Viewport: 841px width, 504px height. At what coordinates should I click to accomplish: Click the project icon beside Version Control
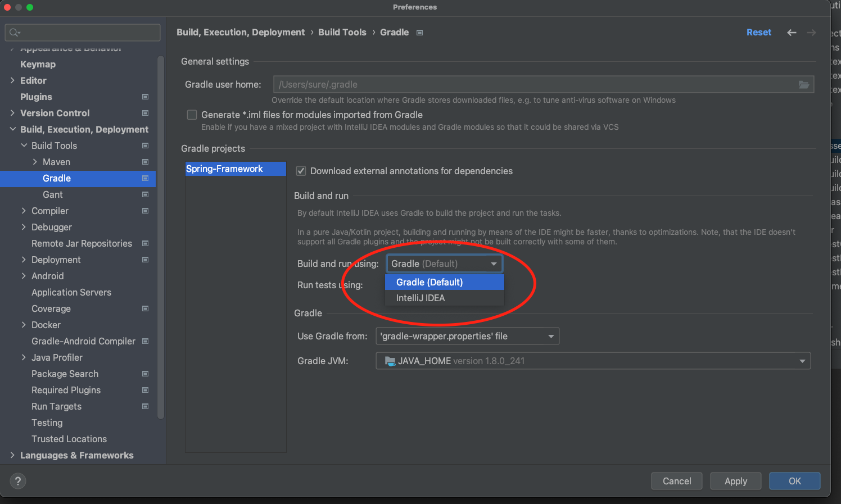click(145, 113)
